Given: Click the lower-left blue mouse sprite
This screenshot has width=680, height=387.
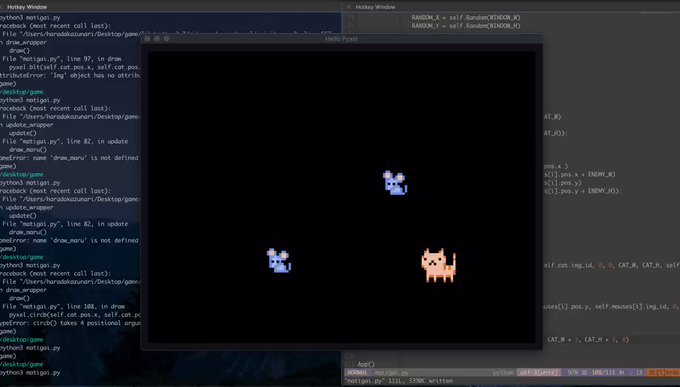Looking at the screenshot, I should [279, 260].
